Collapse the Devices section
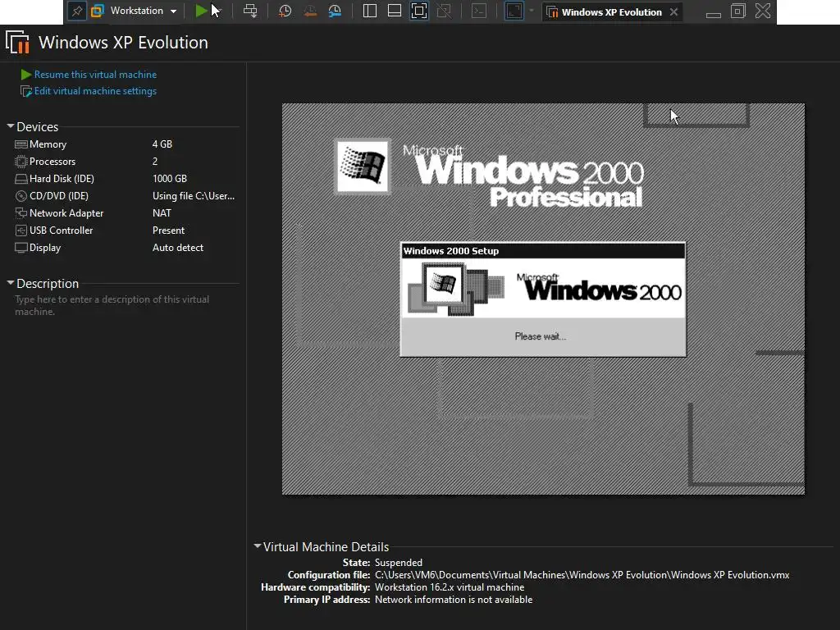The image size is (840, 630). (10, 126)
